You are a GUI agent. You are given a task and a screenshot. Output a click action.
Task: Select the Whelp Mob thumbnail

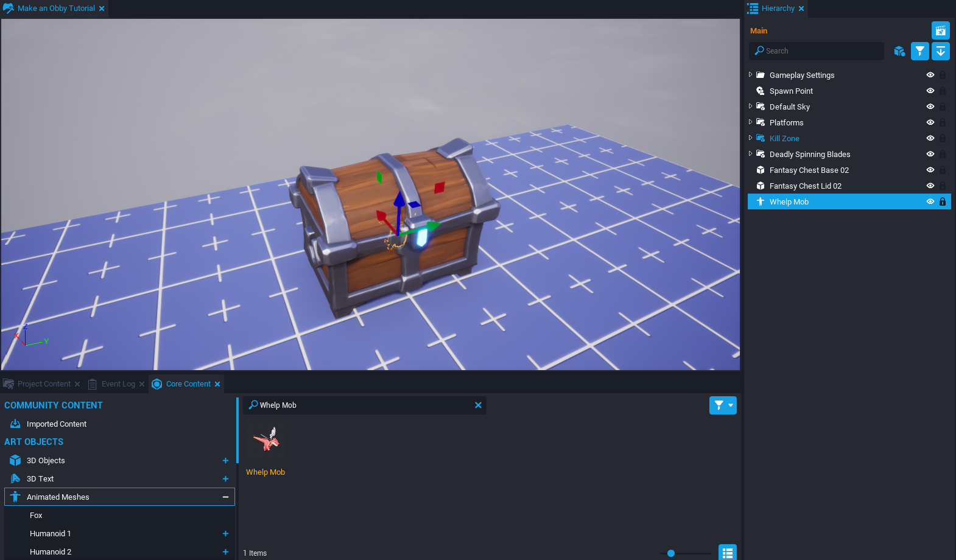coord(266,439)
